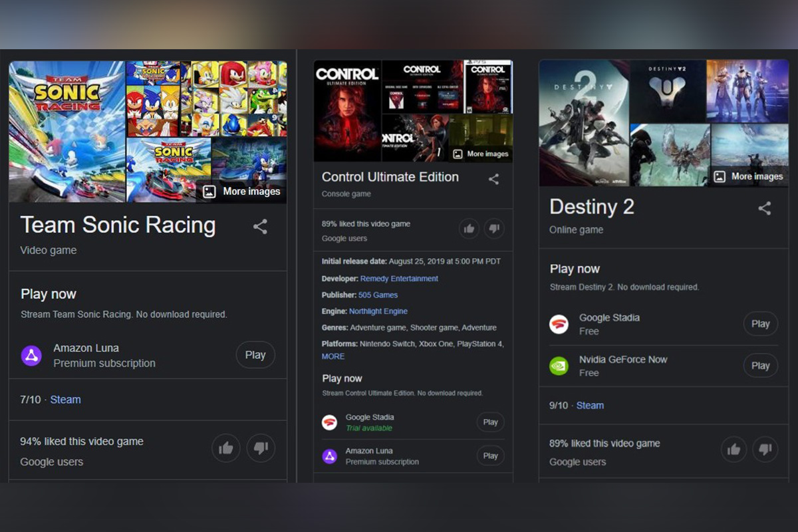Screen dimensions: 798x532
Task: Open main Destiny 2 cover art
Action: [x=584, y=123]
